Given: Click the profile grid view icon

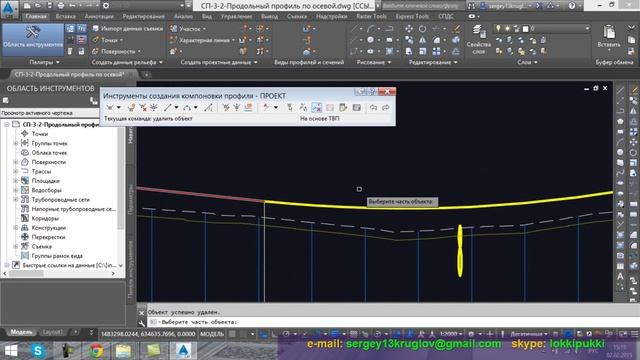Looking at the screenshot, I should pyautogui.click(x=356, y=107).
